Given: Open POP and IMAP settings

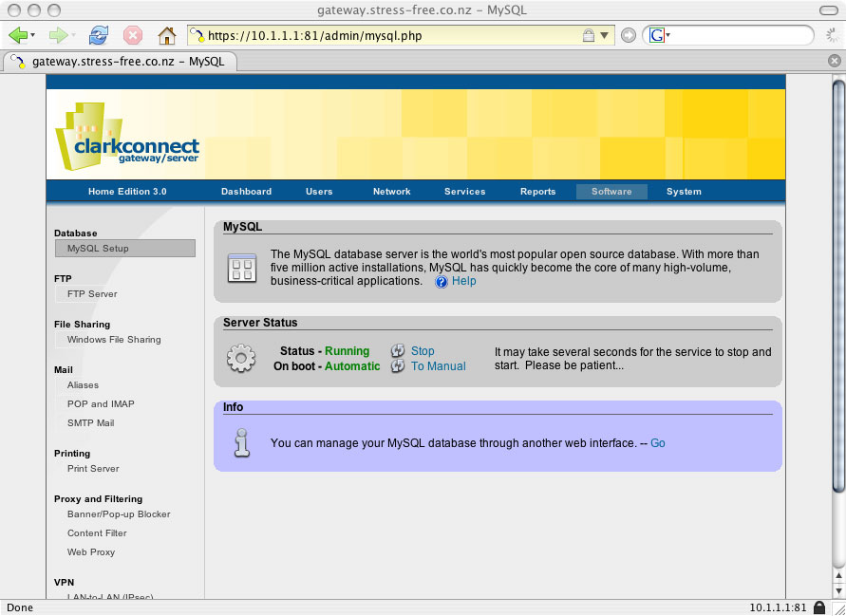Looking at the screenshot, I should coord(101,404).
